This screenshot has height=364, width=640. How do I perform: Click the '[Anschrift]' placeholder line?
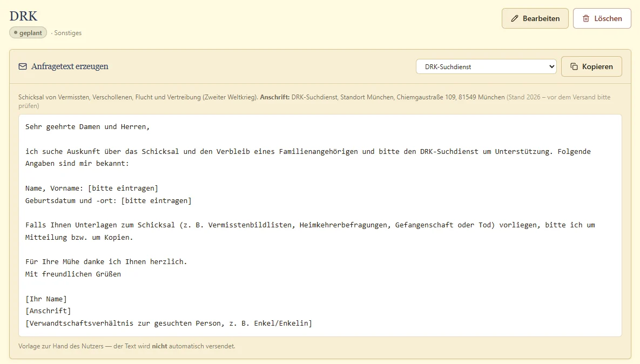click(48, 311)
